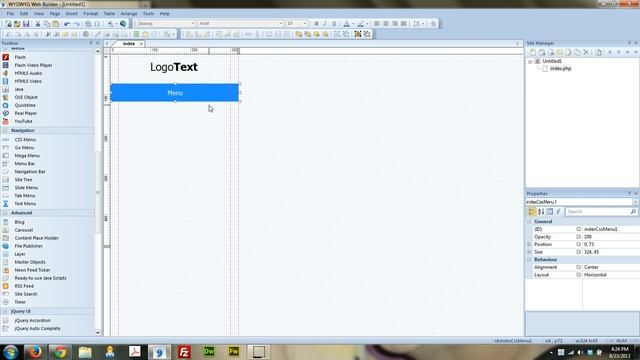Image resolution: width=640 pixels, height=360 pixels.
Task: Click the Italic formatting icon
Action: (x=325, y=24)
